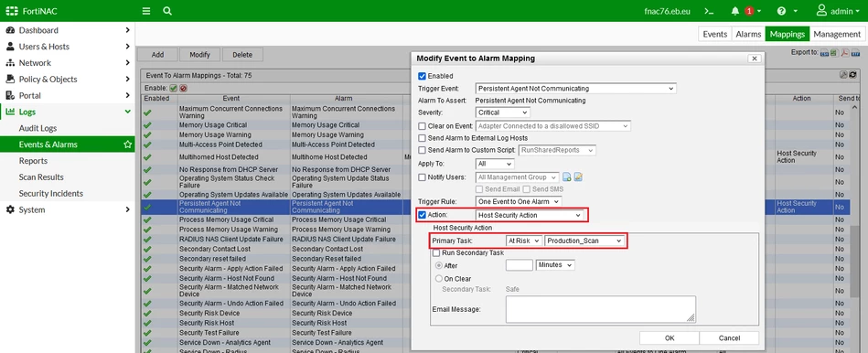Open the Trigger Rule dropdown
The height and width of the screenshot is (353, 868).
click(518, 201)
